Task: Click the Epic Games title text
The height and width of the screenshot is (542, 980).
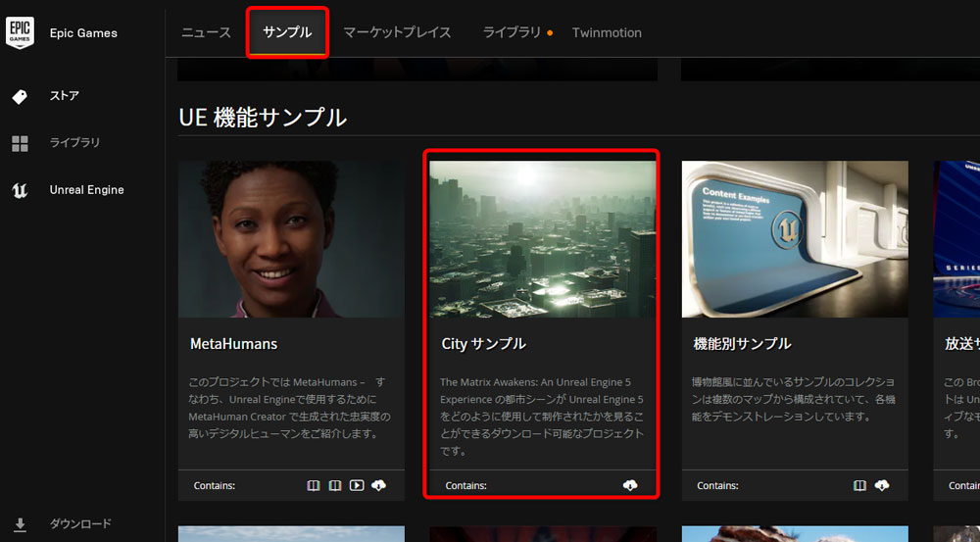Action: tap(83, 33)
